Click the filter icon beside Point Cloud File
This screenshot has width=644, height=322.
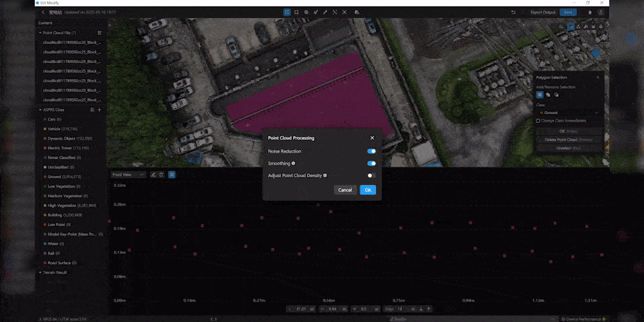[x=99, y=33]
